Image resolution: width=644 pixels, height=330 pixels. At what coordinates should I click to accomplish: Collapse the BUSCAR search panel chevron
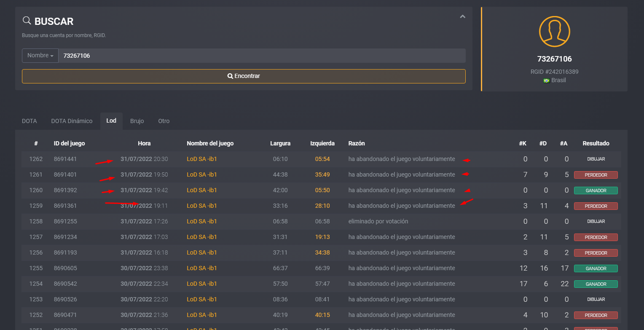pyautogui.click(x=463, y=17)
